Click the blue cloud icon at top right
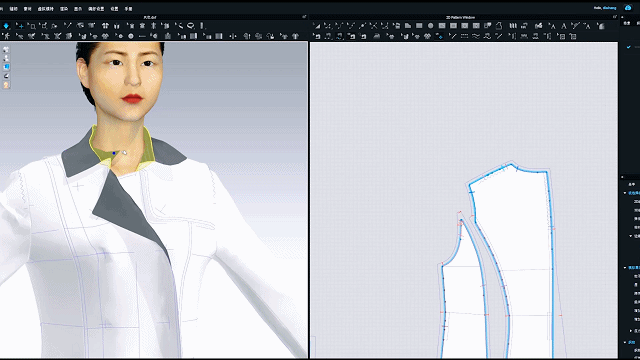The height and width of the screenshot is (360, 640). click(x=628, y=8)
